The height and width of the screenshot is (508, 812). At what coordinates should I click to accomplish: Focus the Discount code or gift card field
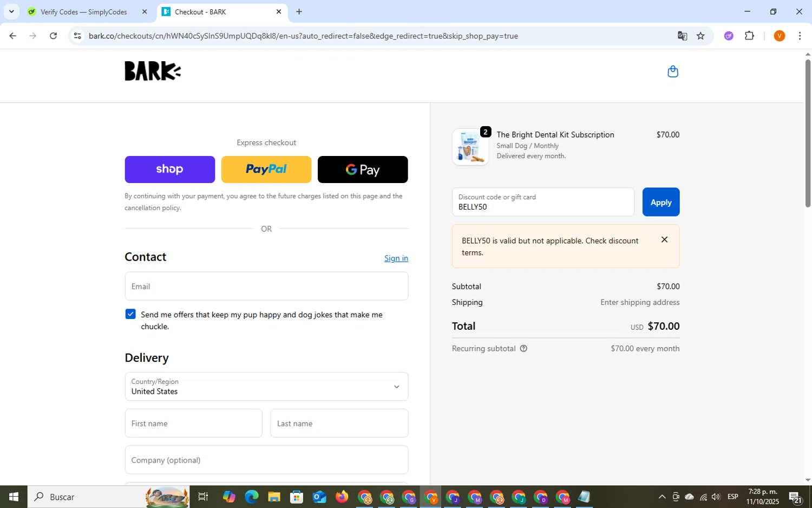pos(543,202)
